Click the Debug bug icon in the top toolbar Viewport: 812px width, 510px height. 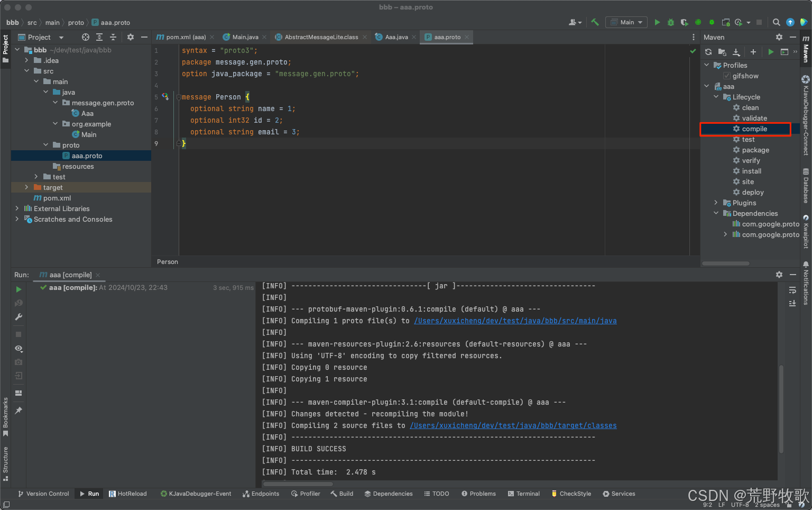[x=671, y=22]
